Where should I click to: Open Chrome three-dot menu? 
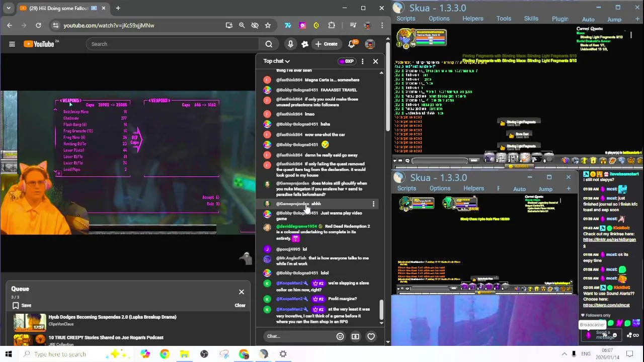tap(382, 25)
